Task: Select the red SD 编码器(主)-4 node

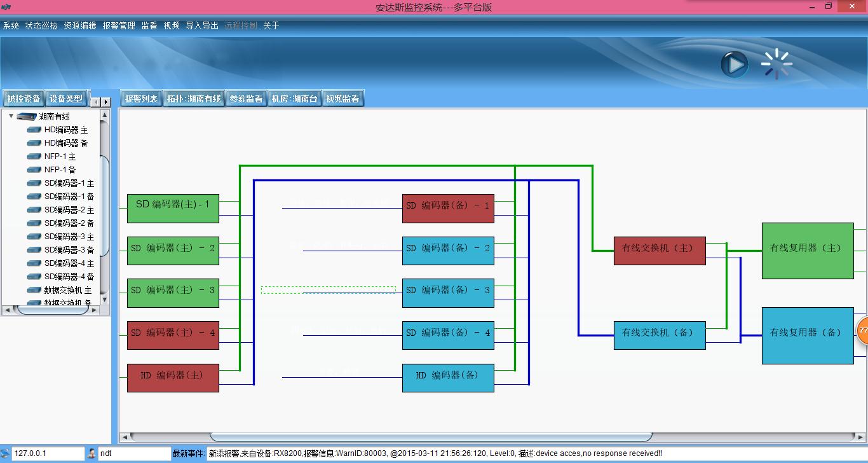Action: (173, 335)
